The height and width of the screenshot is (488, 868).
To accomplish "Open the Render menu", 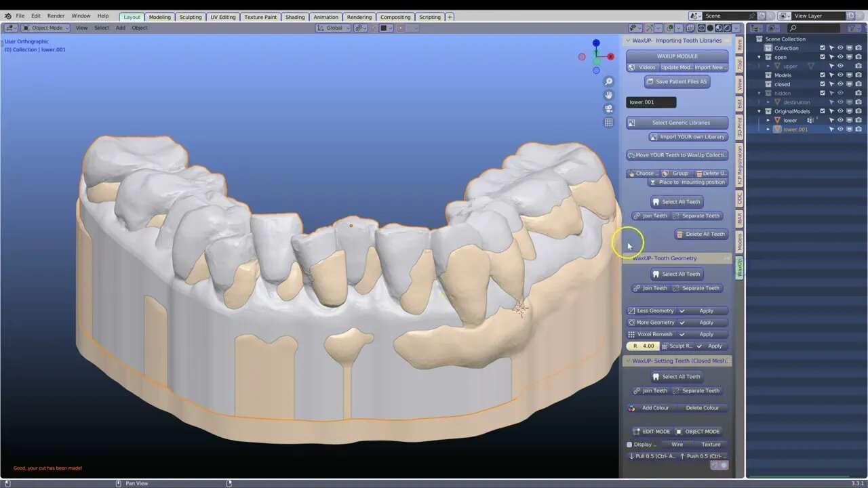I will [56, 16].
